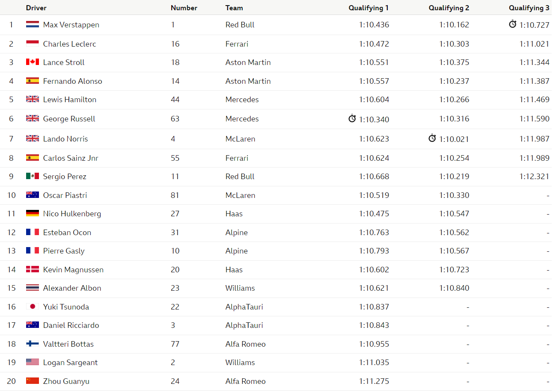Click the Mexican flag beside Sergio Perez

[x=33, y=176]
